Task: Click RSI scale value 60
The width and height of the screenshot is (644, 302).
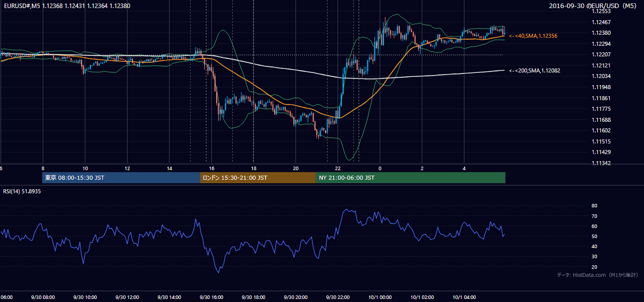Action: pyautogui.click(x=595, y=226)
